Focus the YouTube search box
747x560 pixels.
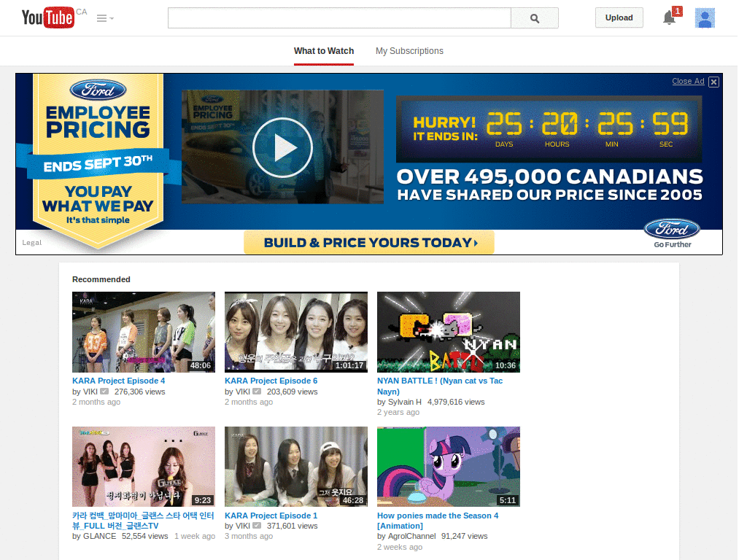[339, 18]
